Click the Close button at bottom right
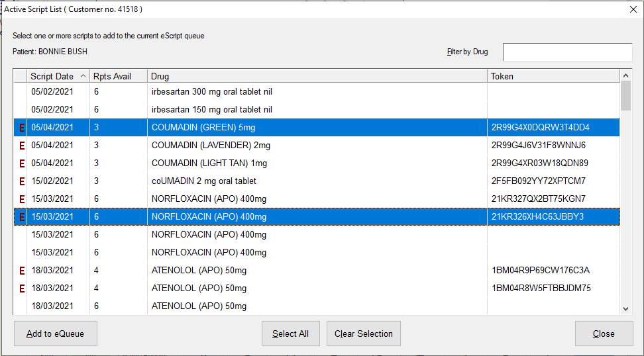This screenshot has width=644, height=356. coord(604,334)
